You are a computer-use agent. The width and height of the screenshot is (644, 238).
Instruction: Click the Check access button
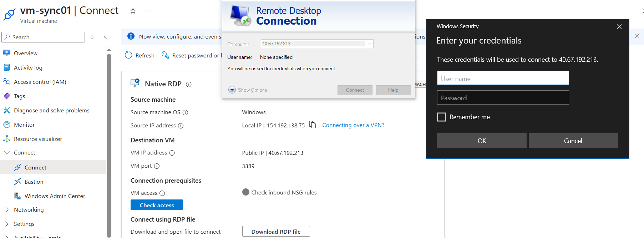pyautogui.click(x=157, y=205)
